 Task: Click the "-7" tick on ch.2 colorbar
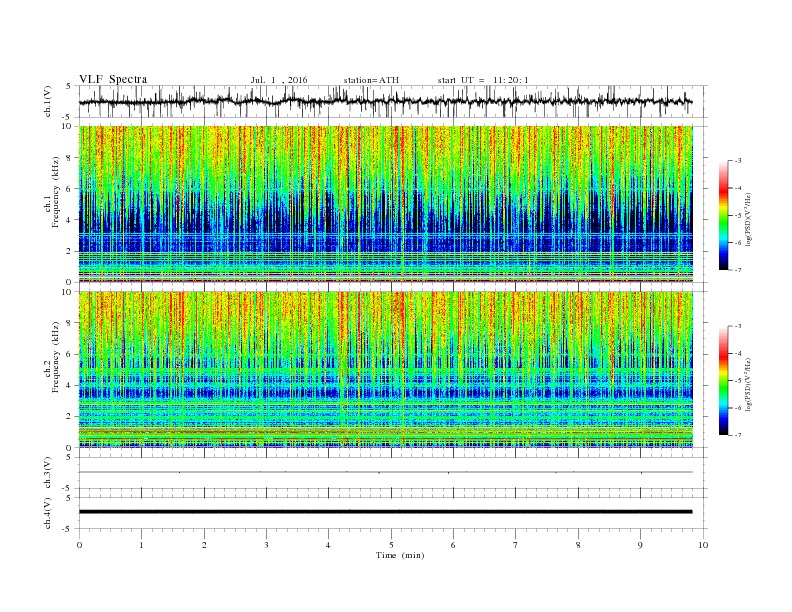[738, 435]
